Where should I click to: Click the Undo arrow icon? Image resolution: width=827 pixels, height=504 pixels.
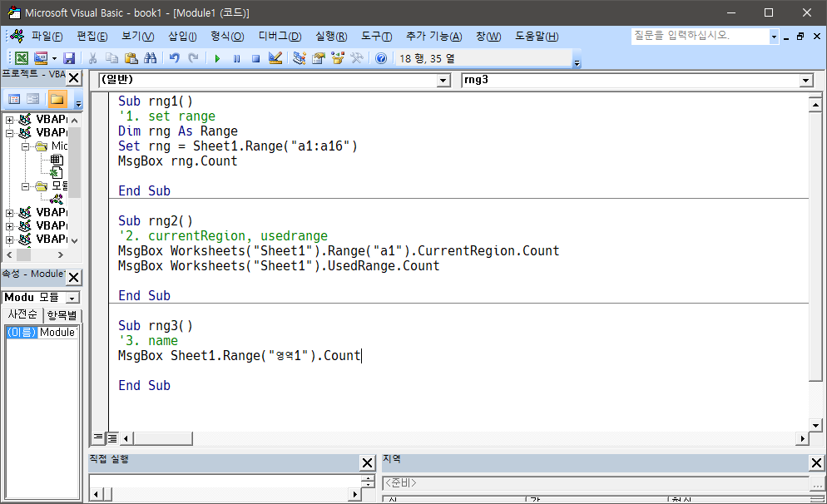point(175,58)
